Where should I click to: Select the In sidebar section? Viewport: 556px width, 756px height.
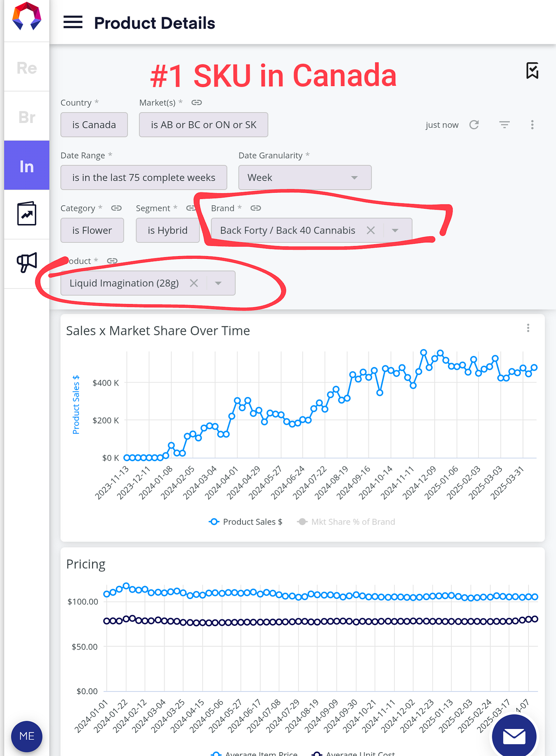[27, 166]
